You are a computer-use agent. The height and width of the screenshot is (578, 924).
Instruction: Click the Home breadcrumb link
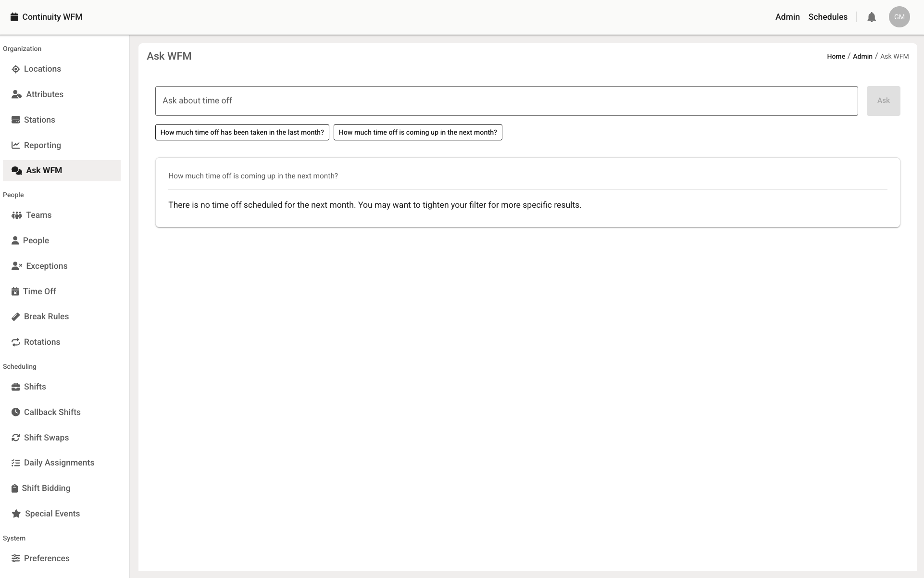coord(836,57)
